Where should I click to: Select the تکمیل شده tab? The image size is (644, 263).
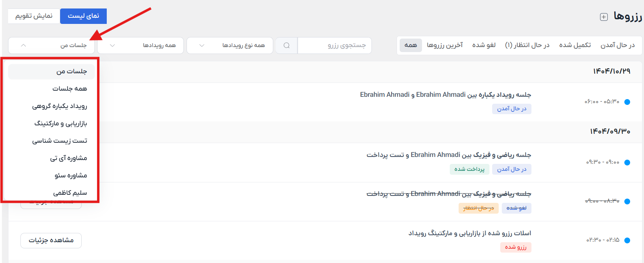click(575, 46)
